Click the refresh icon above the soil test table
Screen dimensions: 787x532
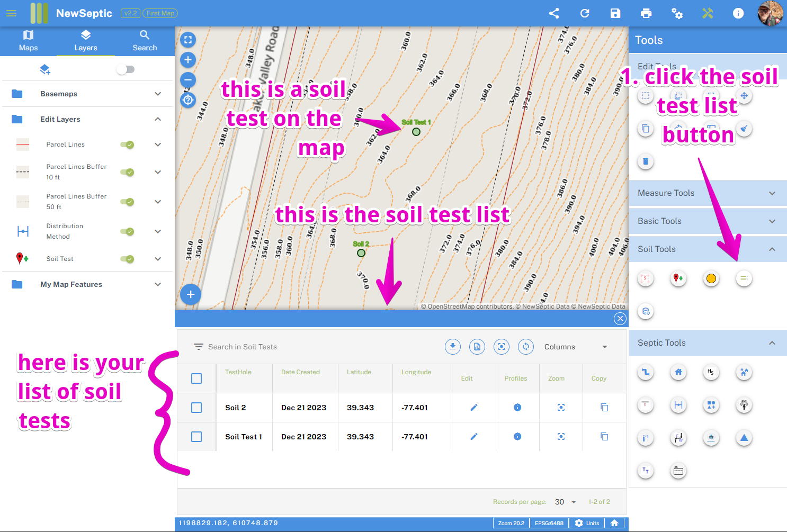pyautogui.click(x=525, y=346)
